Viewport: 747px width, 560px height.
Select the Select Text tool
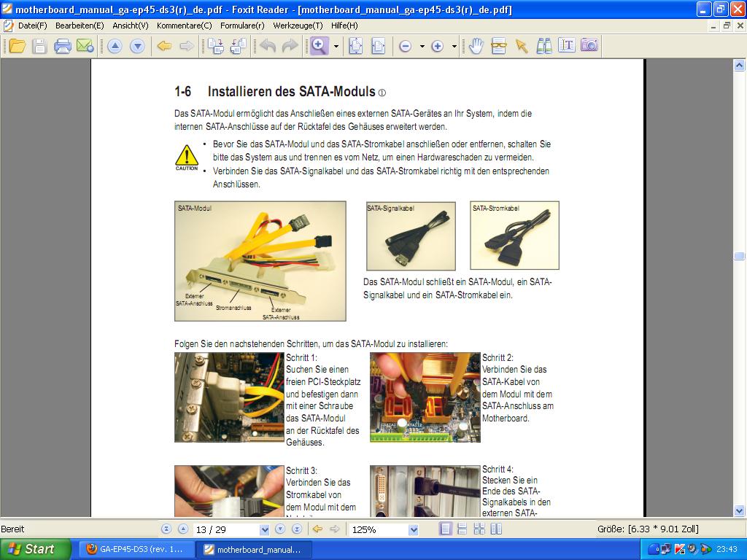566,46
